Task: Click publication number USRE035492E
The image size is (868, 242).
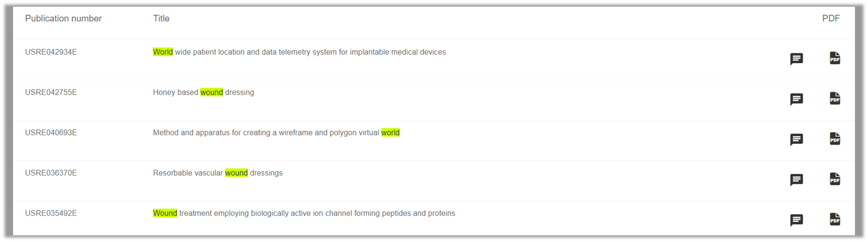Action: point(51,213)
